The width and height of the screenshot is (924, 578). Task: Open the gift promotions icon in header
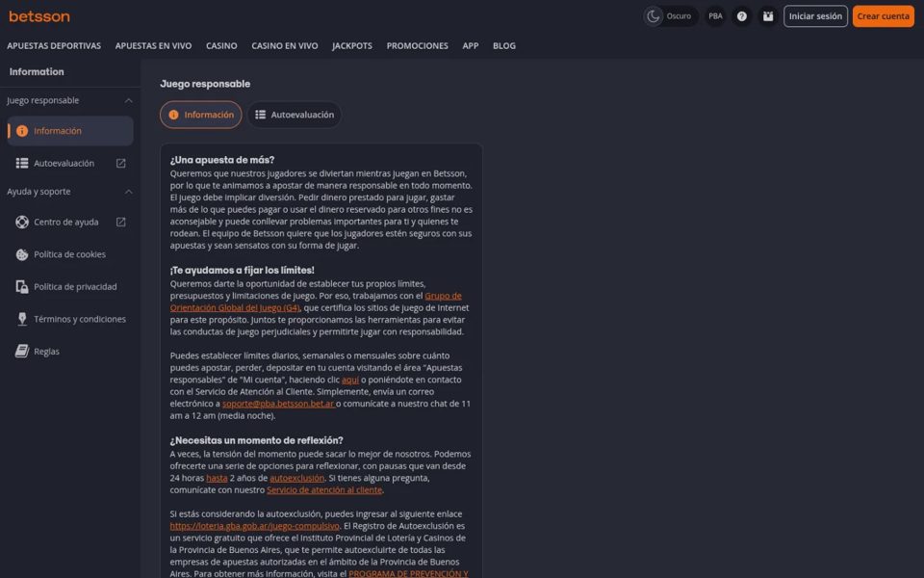tap(768, 16)
